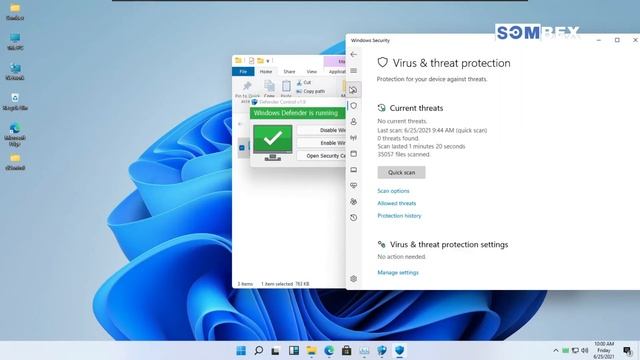This screenshot has height=360, width=640.
Task: Click the properties icon in Explorer title bar
Action: 251,61
